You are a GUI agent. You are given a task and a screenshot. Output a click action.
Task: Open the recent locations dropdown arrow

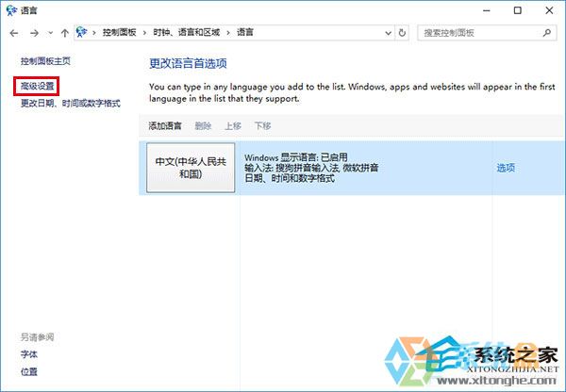tap(50, 33)
